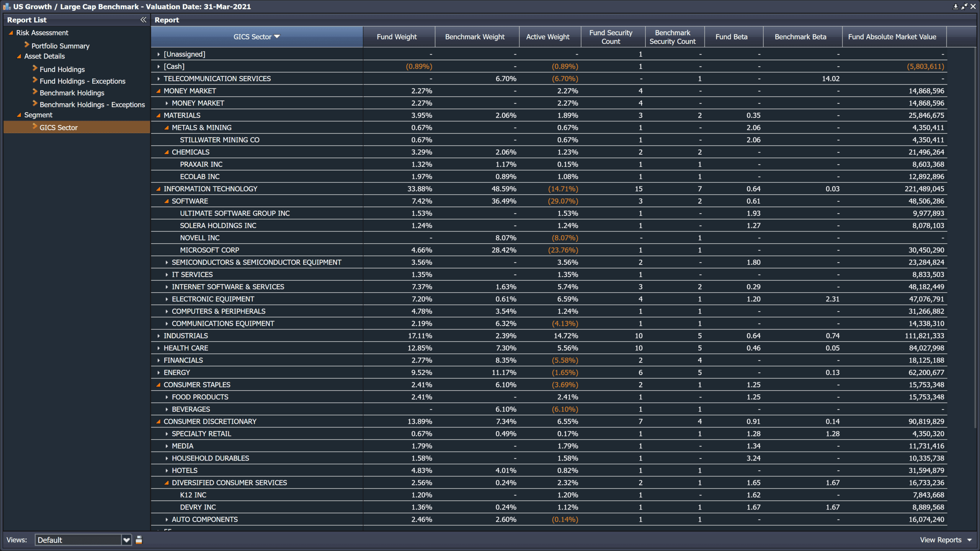980x551 pixels.
Task: Click arrow icon beside GICS Sector report
Action: click(35, 127)
